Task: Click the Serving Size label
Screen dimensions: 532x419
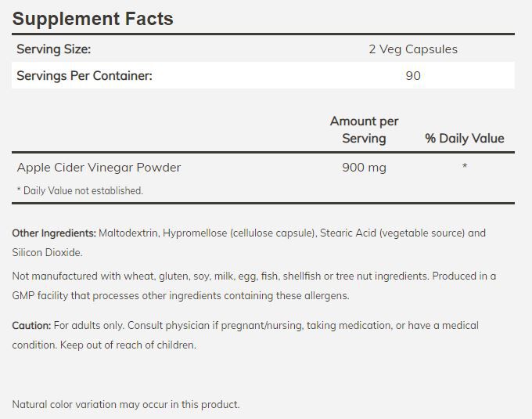Action: click(x=54, y=49)
